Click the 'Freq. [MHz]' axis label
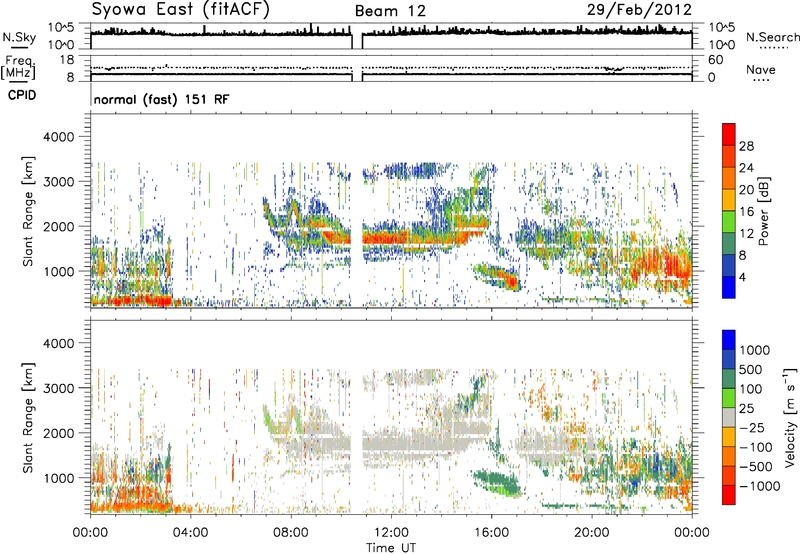This screenshot has width=800, height=554. point(18,68)
